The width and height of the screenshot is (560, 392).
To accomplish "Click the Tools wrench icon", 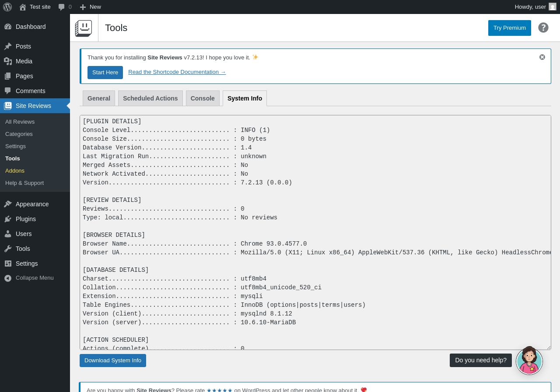I will tap(8, 249).
